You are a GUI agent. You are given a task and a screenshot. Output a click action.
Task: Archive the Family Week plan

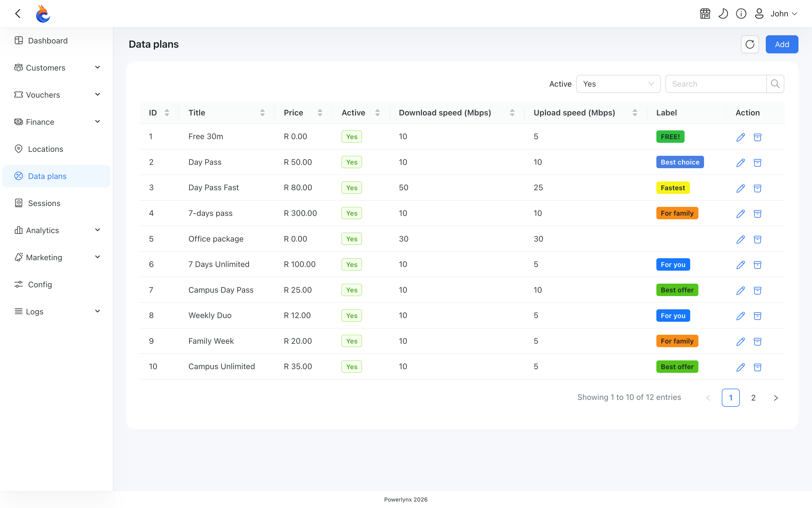pos(757,342)
